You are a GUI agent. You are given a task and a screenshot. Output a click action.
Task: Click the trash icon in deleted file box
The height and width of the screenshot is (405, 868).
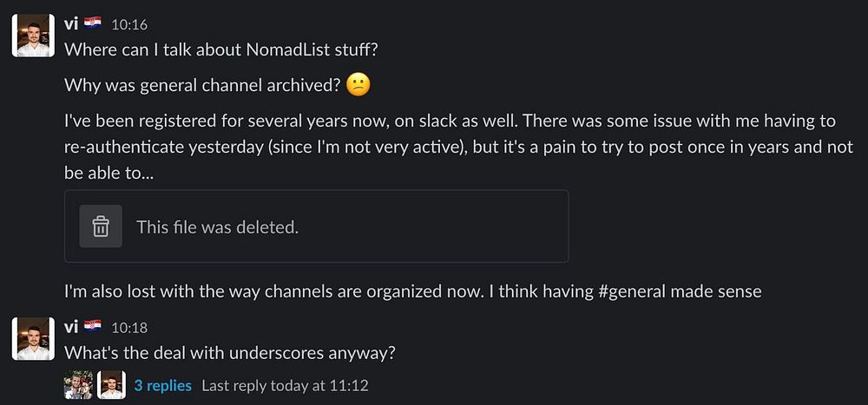click(x=101, y=227)
